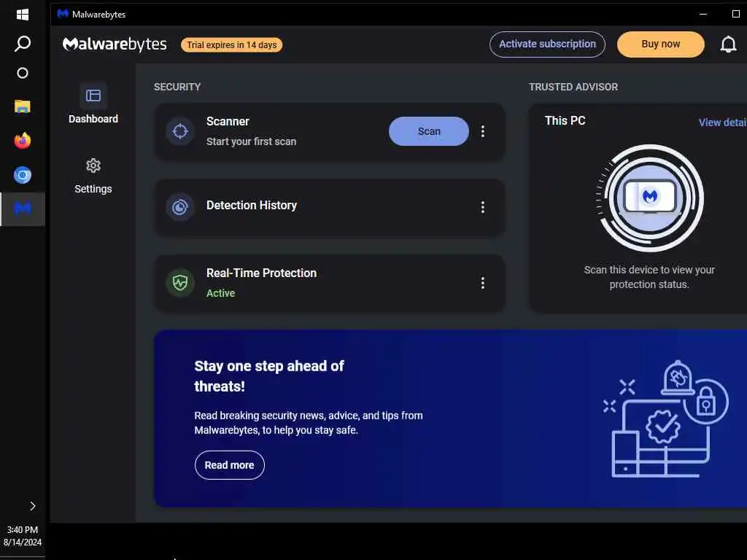747x560 pixels.
Task: Select the Settings label
Action: (93, 189)
